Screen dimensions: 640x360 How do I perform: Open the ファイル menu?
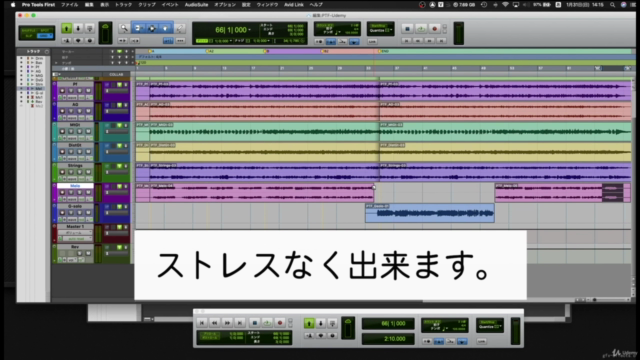[69, 5]
